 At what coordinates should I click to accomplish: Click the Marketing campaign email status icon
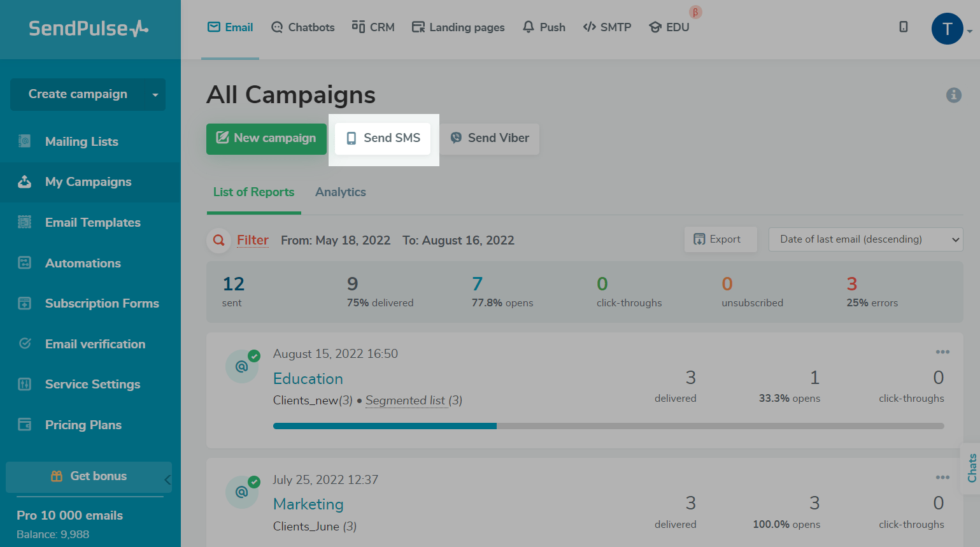(242, 492)
